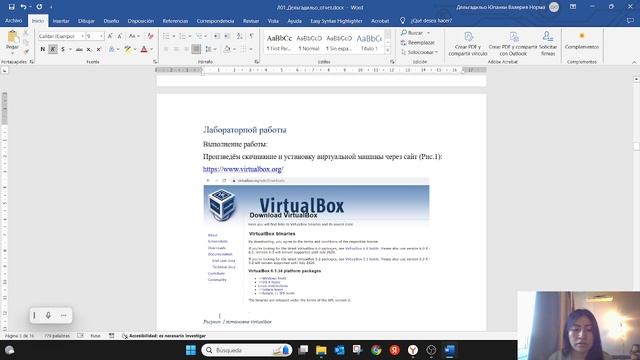640x360 pixels.
Task: Decrease paragraph indent
Action: pyautogui.click(x=217, y=36)
